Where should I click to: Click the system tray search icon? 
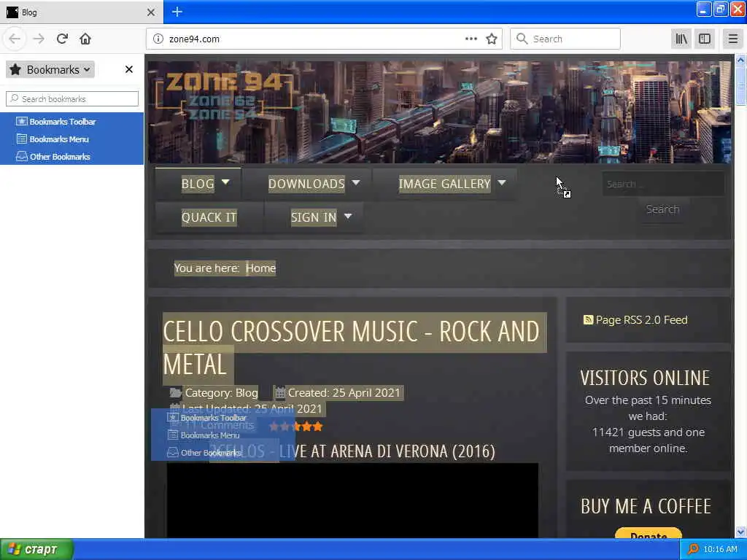coord(693,550)
